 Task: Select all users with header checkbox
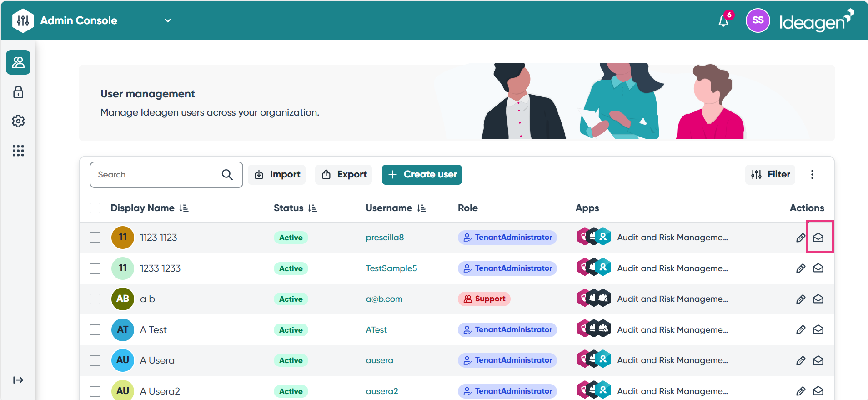click(95, 208)
